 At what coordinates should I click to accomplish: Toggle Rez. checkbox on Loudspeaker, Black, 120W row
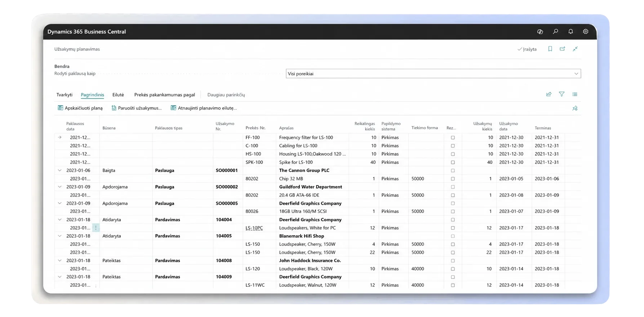pyautogui.click(x=453, y=269)
